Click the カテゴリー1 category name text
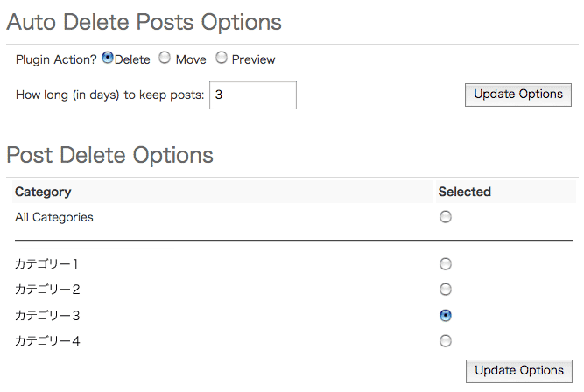 [47, 263]
